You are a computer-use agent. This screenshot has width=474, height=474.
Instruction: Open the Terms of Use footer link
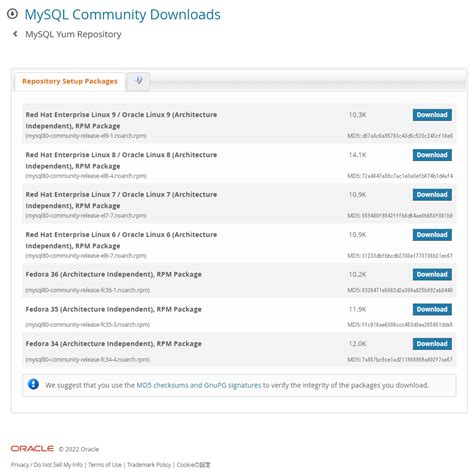point(105,465)
